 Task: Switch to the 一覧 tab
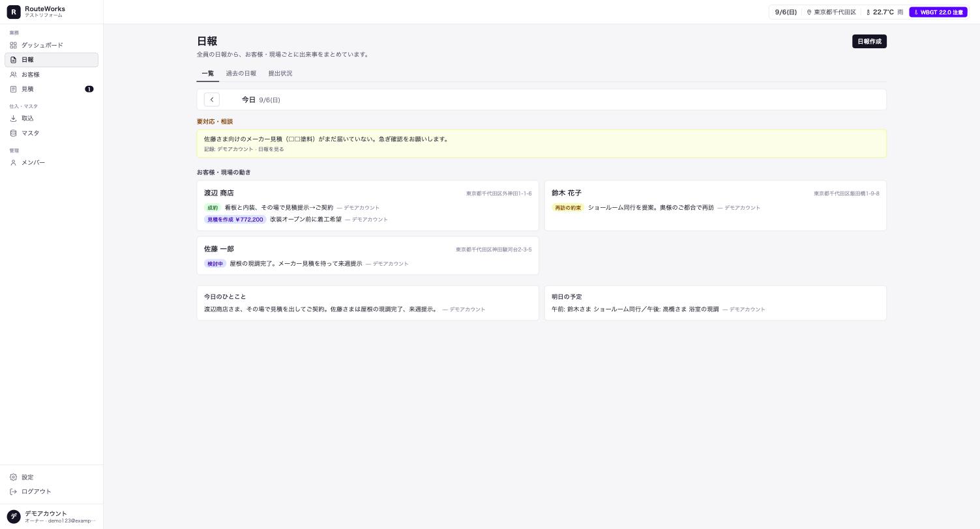[208, 74]
